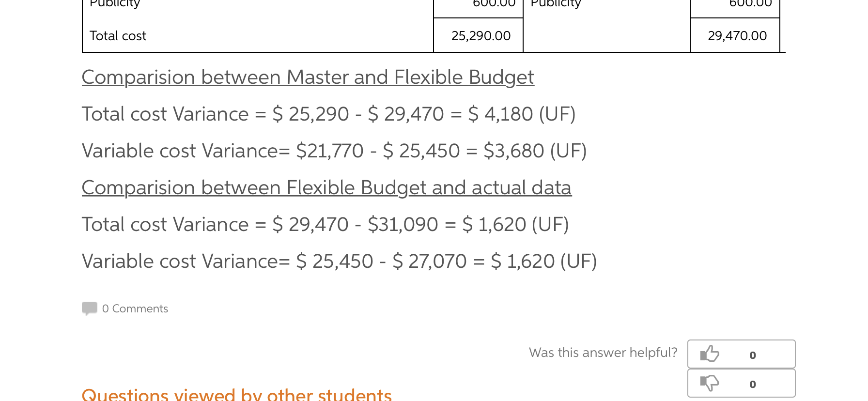Image resolution: width=868 pixels, height=401 pixels.
Task: Click the Total cost Variance line with $31,090
Action: [325, 225]
